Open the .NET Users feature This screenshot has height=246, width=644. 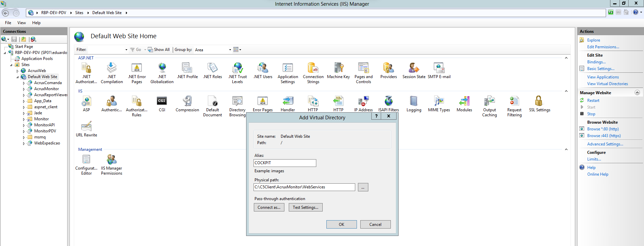(263, 70)
